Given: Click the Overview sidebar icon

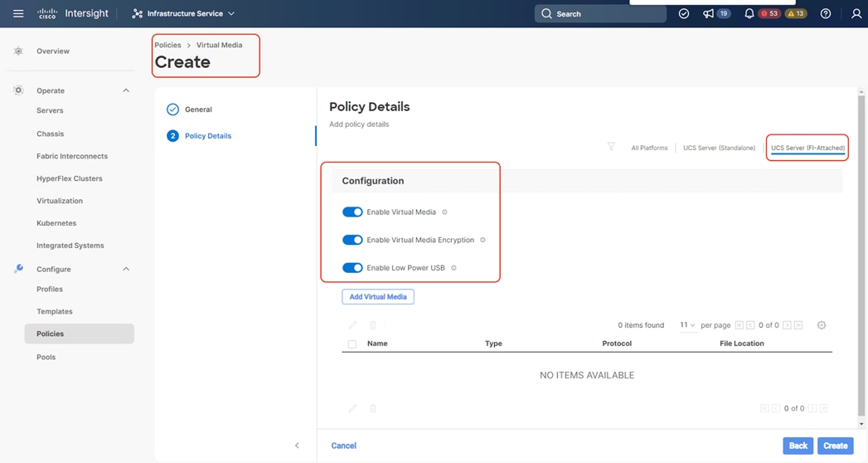Looking at the screenshot, I should (x=18, y=51).
